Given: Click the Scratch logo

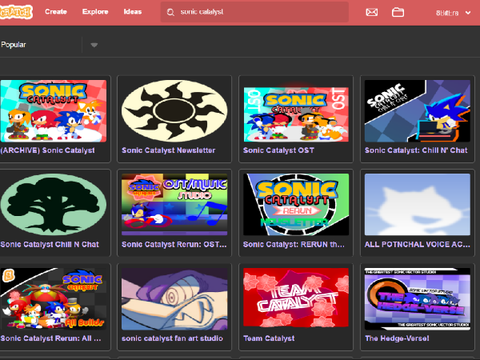Looking at the screenshot, I should [x=16, y=12].
